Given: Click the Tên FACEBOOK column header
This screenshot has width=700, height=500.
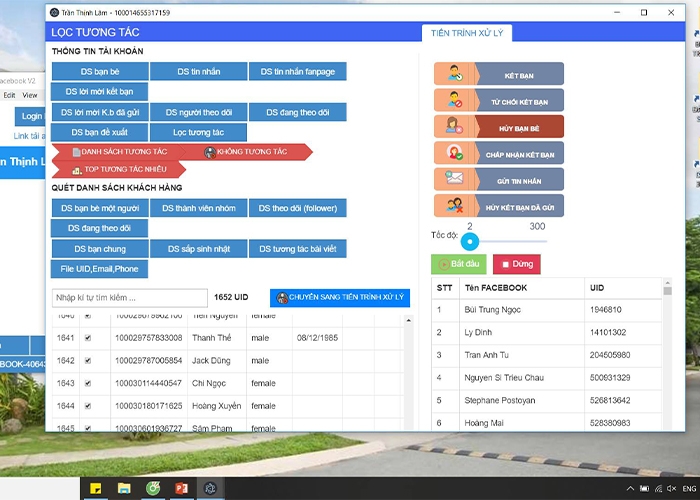Looking at the screenshot, I should coord(522,288).
